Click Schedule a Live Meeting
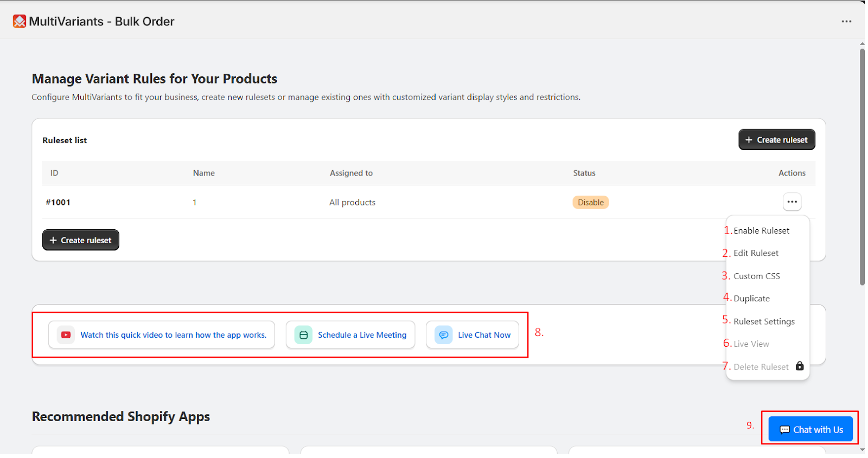868x458 pixels. point(350,335)
